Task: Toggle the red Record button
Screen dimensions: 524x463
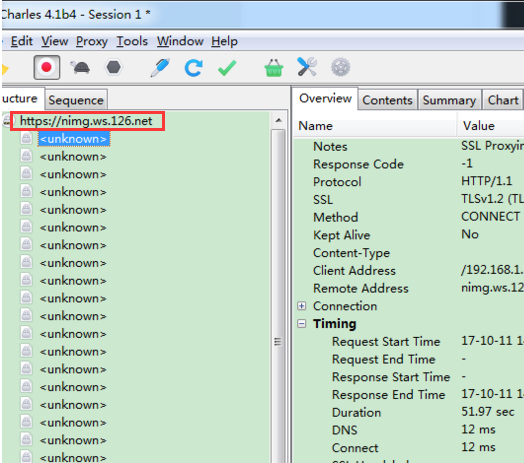Action: [47, 67]
